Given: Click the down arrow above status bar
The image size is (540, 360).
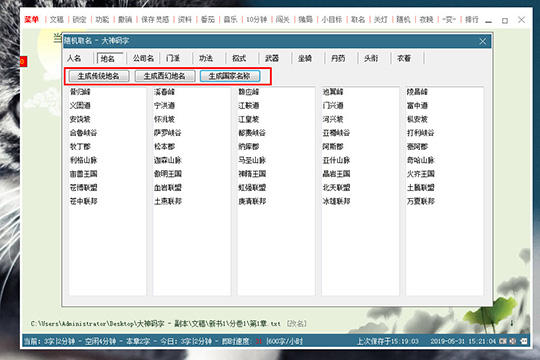Looking at the screenshot, I should click(511, 323).
